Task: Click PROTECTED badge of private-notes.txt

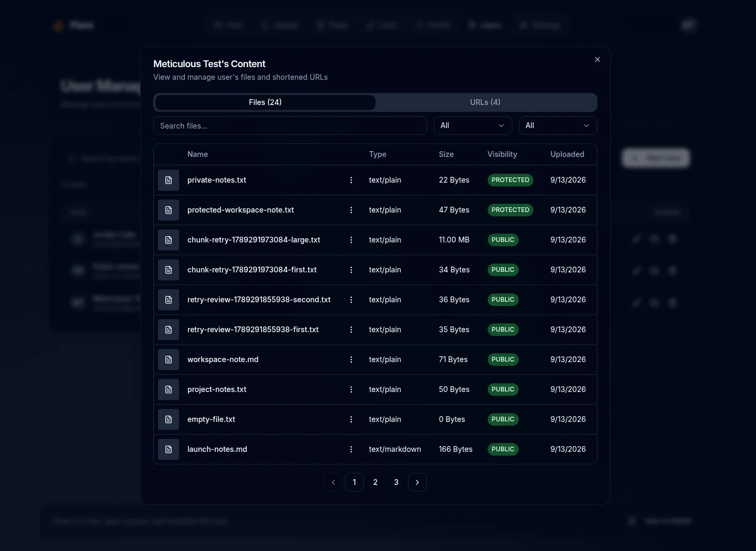Action: click(x=510, y=180)
